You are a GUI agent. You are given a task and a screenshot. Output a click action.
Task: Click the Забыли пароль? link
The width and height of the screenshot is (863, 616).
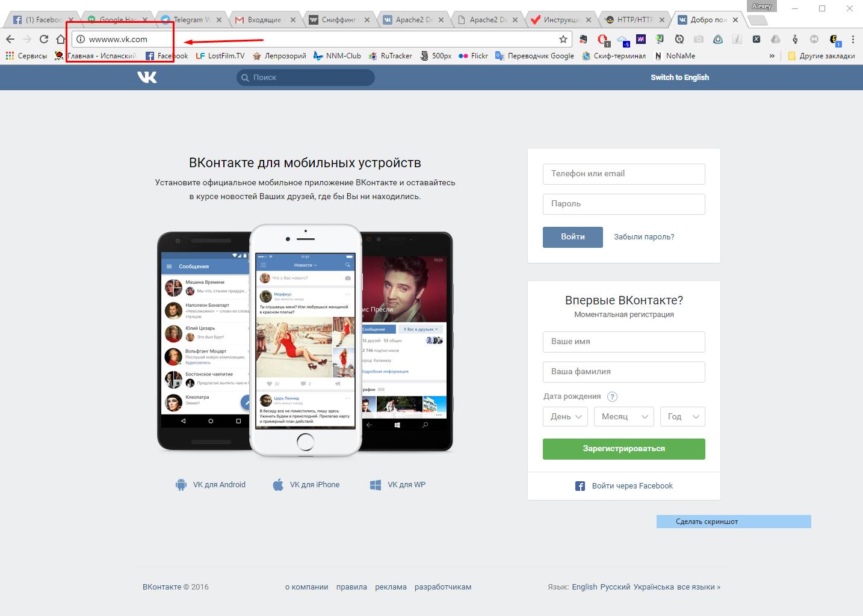(x=644, y=237)
